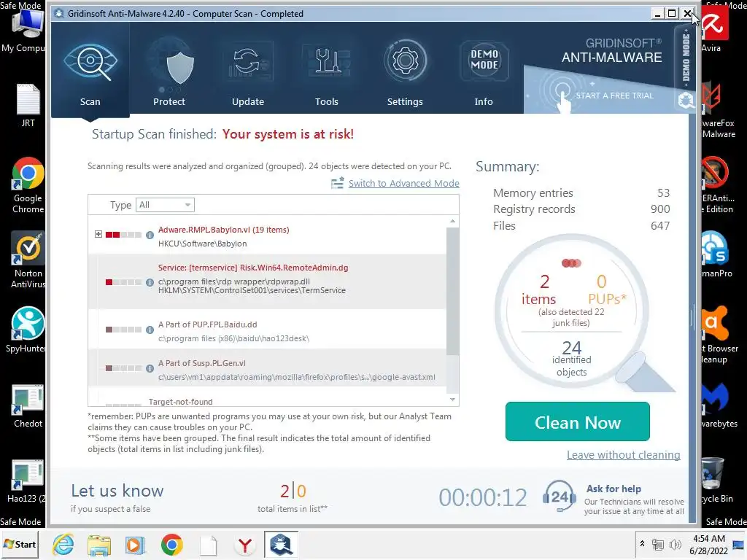
Task: Show hidden tray icons arrow
Action: (642, 544)
